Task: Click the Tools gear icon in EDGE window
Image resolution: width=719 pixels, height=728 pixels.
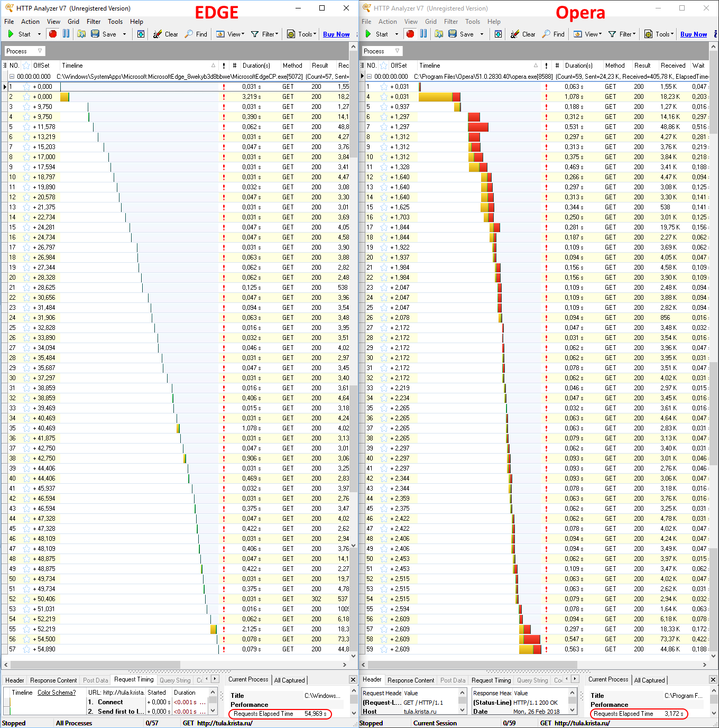Action: pos(291,34)
